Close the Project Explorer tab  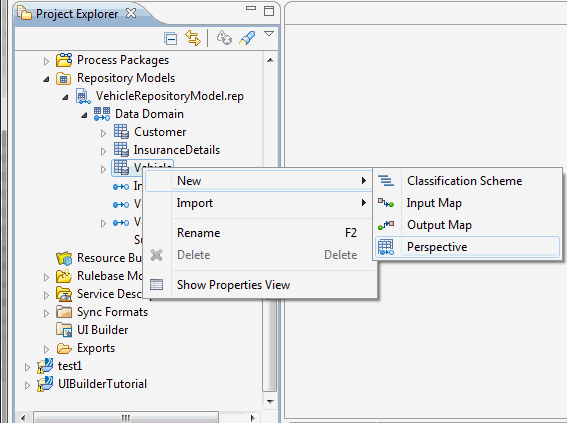point(131,13)
